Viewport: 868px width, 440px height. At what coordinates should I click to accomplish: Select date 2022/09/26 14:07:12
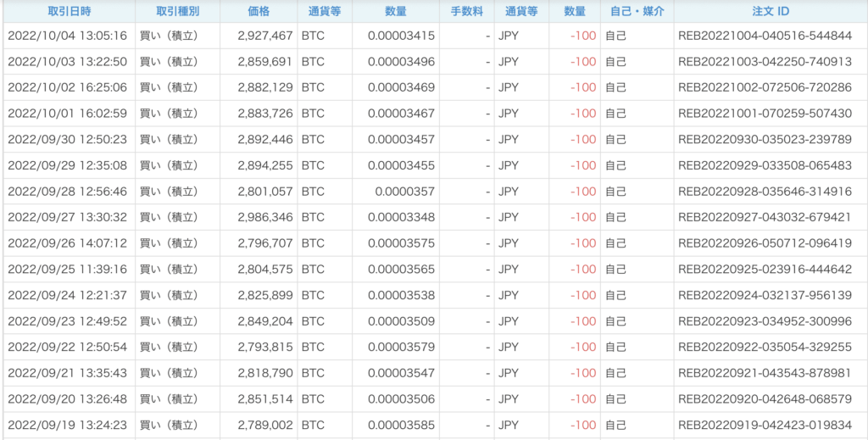(68, 243)
